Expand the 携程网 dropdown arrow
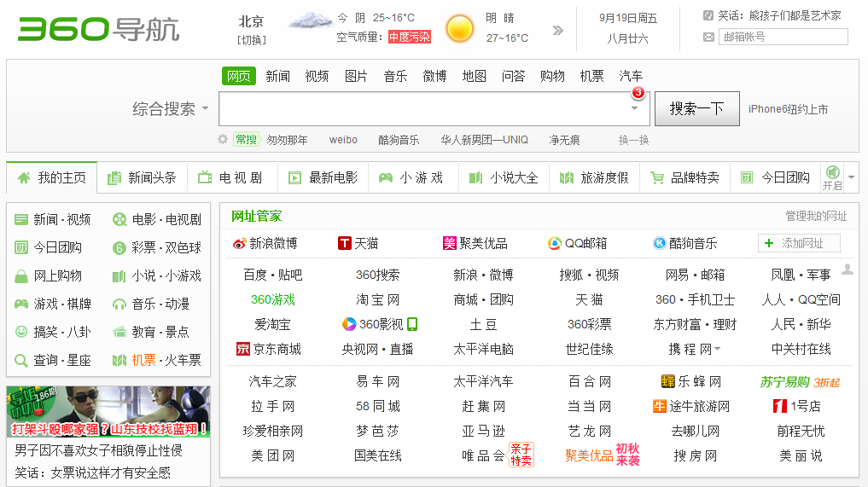 point(718,350)
